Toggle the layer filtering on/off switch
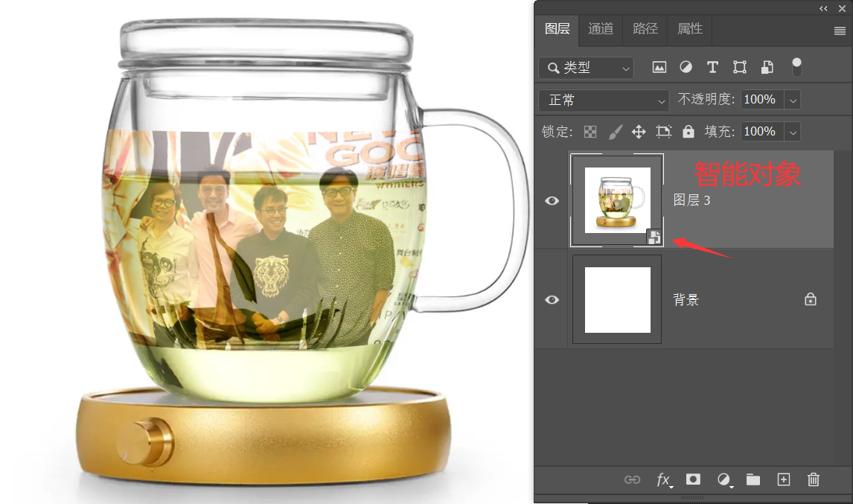This screenshot has width=853, height=504. 796,67
